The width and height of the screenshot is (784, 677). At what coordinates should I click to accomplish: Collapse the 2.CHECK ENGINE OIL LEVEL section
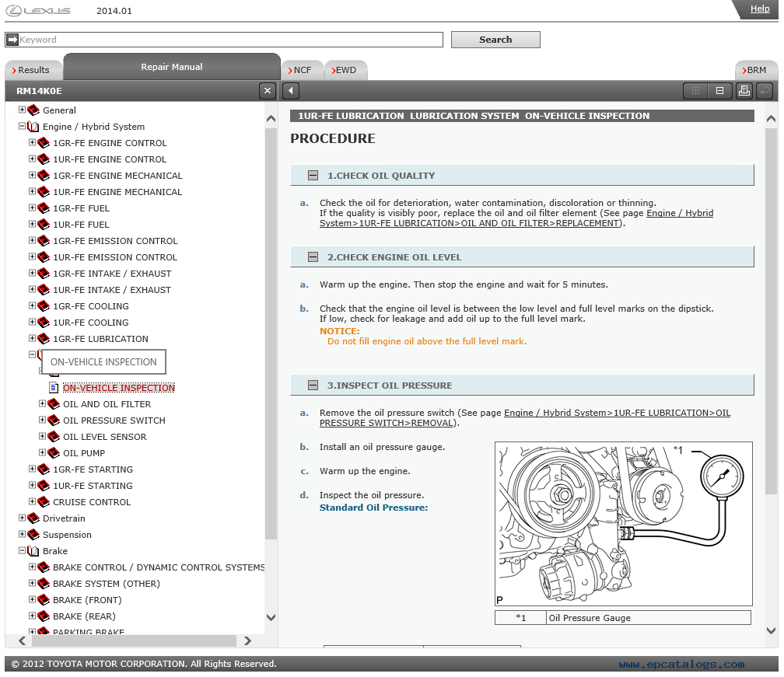coord(313,256)
